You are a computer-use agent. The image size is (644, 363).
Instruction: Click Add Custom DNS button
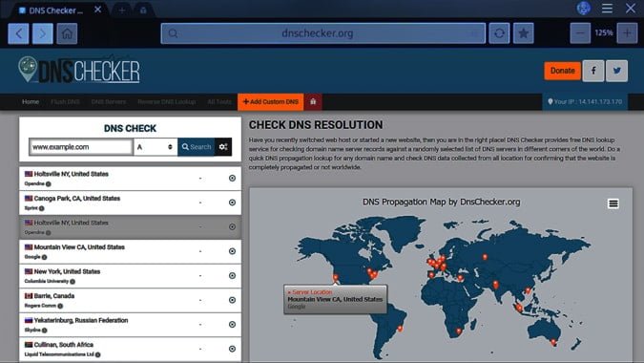[270, 101]
